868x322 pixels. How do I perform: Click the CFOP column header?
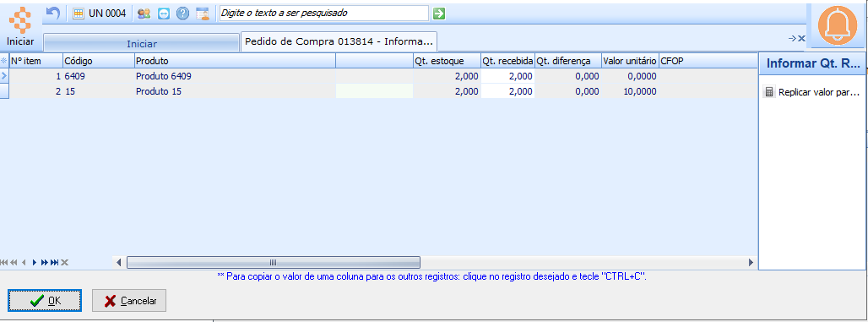tap(708, 61)
